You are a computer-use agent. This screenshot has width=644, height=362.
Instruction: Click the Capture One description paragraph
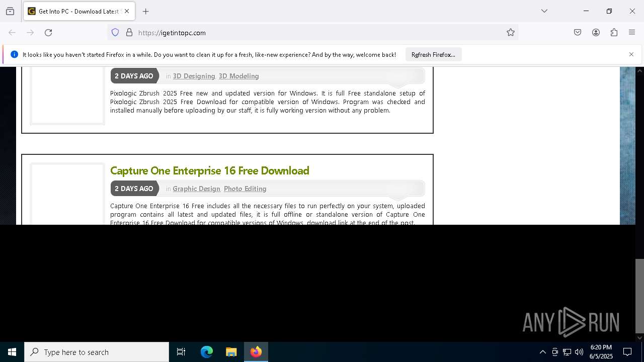(x=268, y=214)
